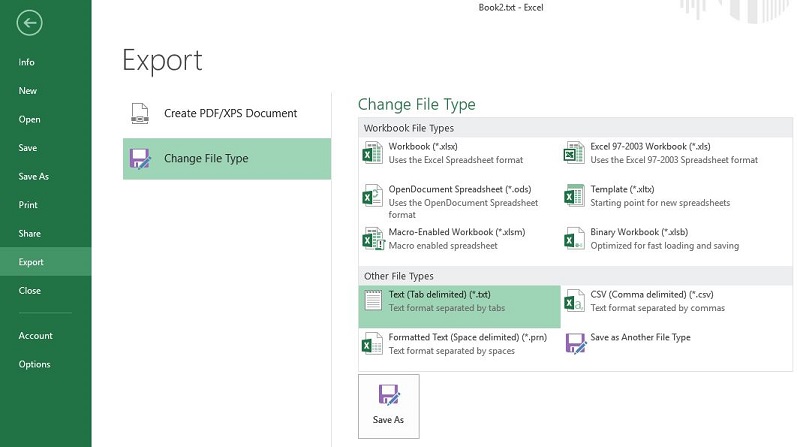Choose Workbook (*.xlsx) file type text
The image size is (797, 447).
(423, 146)
